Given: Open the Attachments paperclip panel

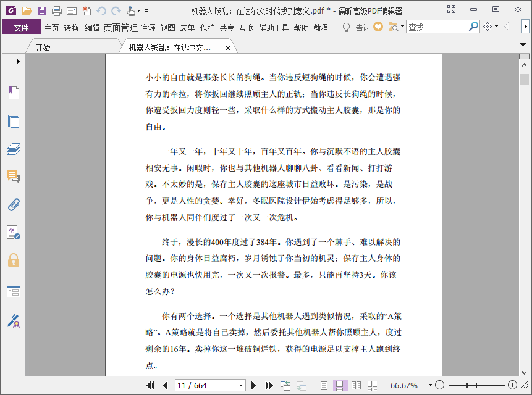Looking at the screenshot, I should [14, 205].
